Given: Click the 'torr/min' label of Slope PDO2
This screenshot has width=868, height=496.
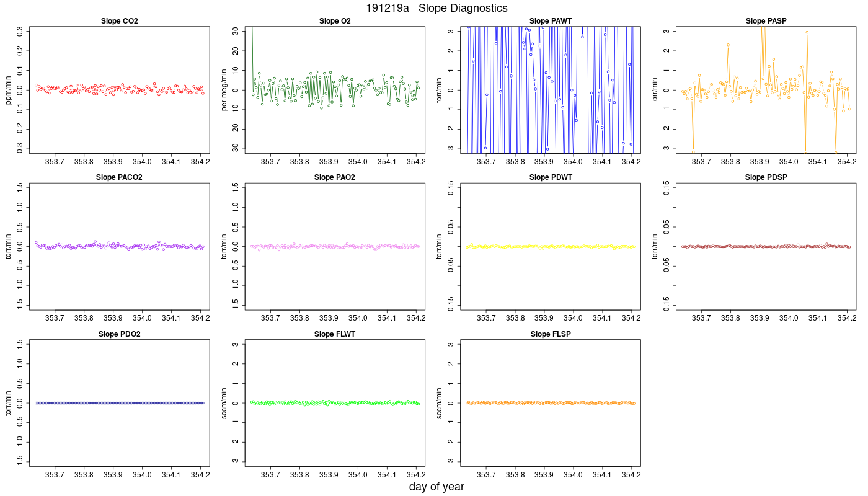Looking at the screenshot, I should click(9, 403).
